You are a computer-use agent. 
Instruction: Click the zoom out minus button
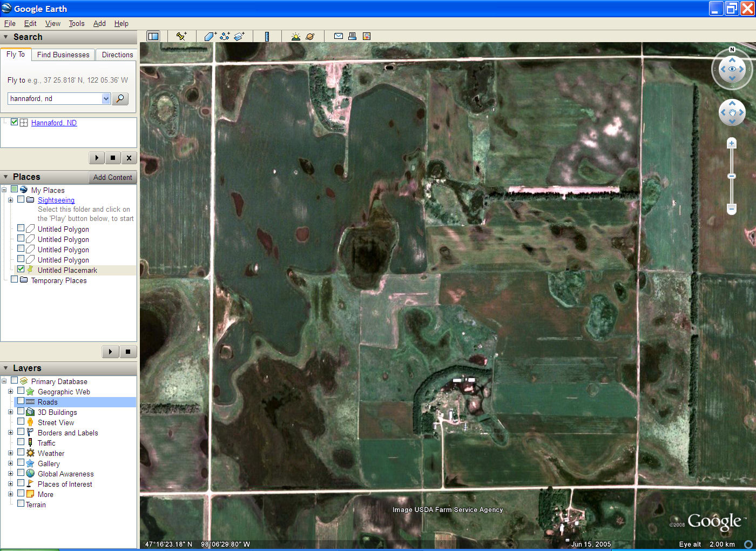point(732,209)
